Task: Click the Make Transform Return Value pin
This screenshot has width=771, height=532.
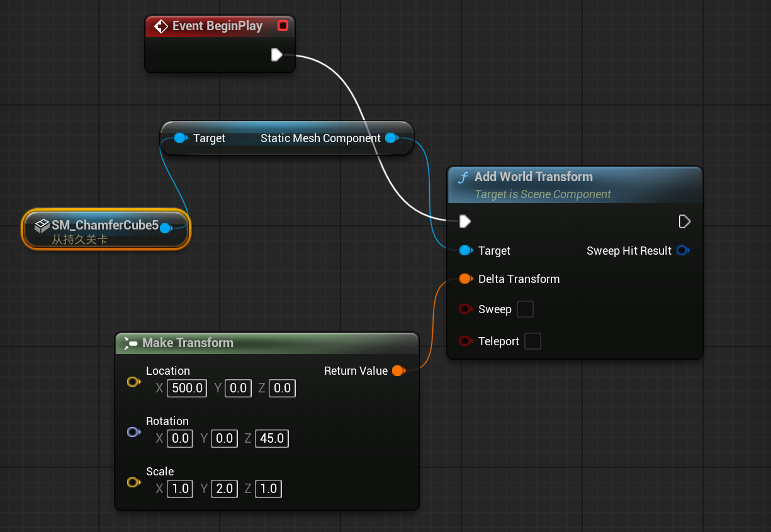Action: [398, 371]
